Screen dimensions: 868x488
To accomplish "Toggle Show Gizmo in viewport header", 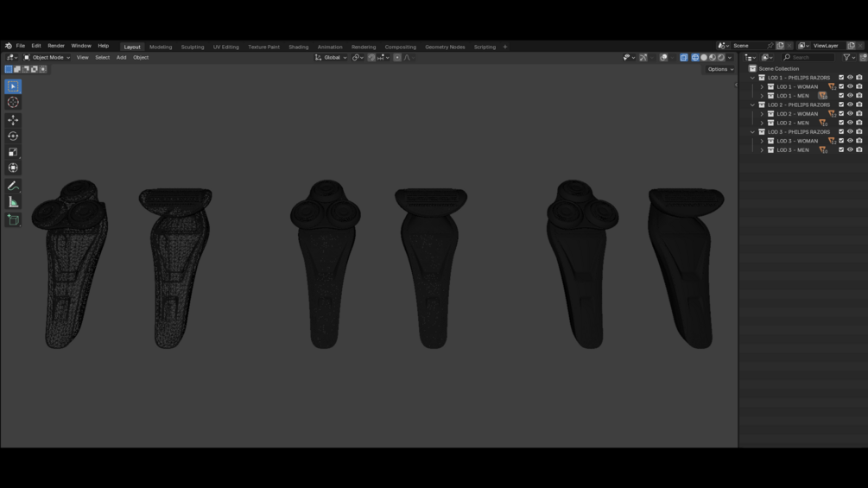I will (643, 58).
